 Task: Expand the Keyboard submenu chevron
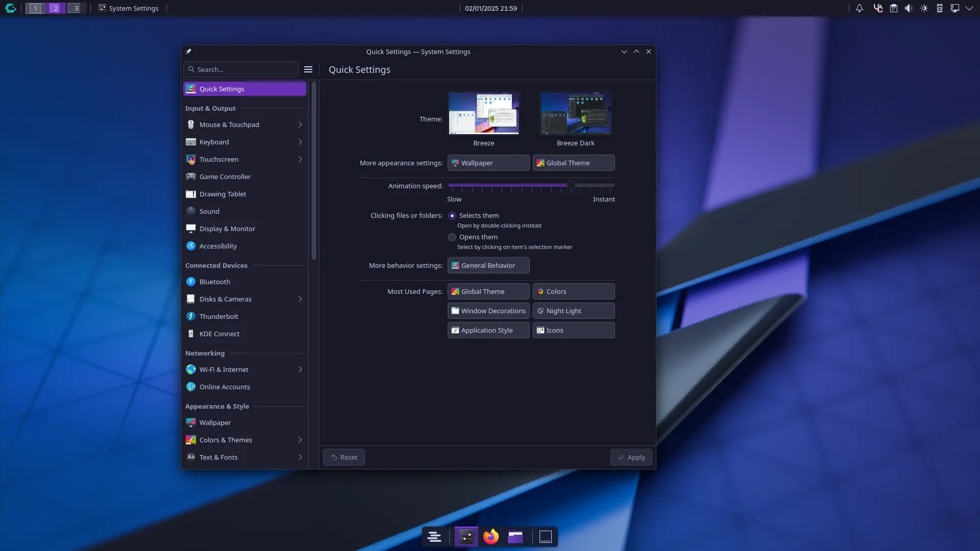coord(300,142)
